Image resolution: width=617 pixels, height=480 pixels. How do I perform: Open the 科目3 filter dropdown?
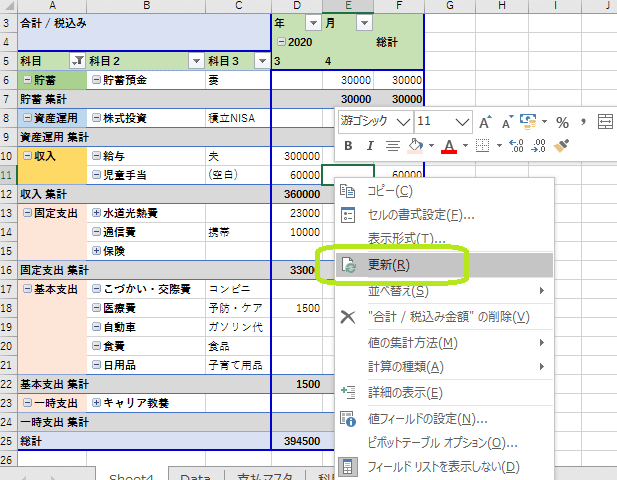[262, 61]
